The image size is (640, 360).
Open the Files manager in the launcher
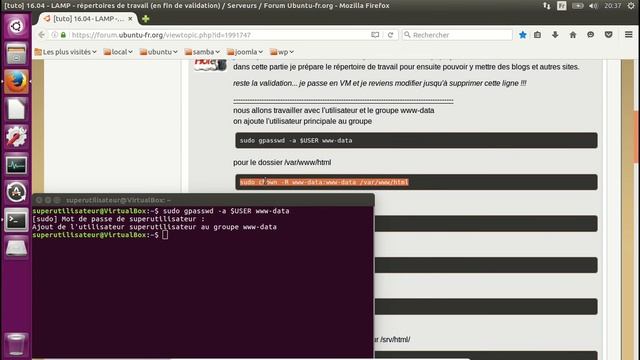[16, 53]
